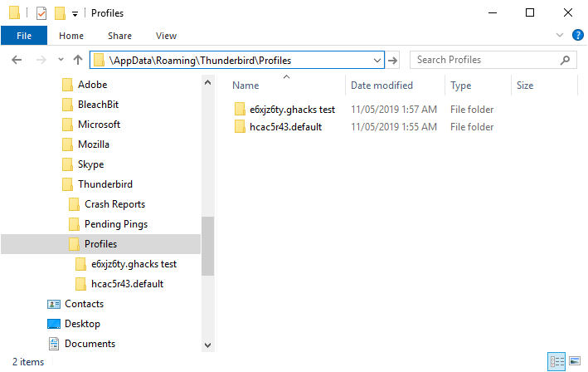Click the navigation pane scrollbar

(x=207, y=249)
